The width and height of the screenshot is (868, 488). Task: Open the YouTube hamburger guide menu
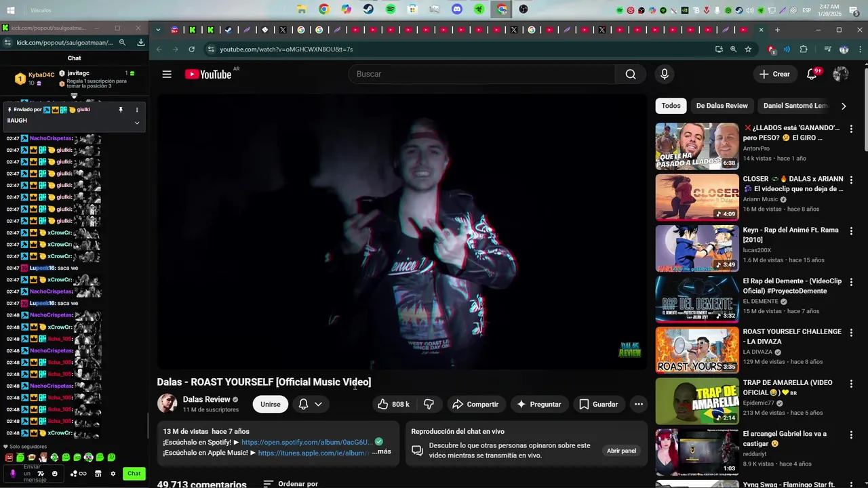click(167, 74)
